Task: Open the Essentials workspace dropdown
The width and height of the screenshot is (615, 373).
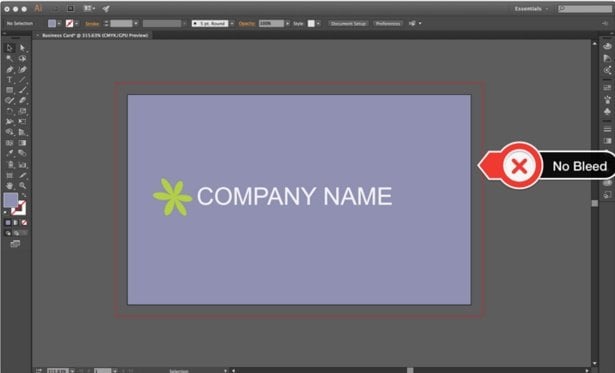Action: tap(531, 9)
